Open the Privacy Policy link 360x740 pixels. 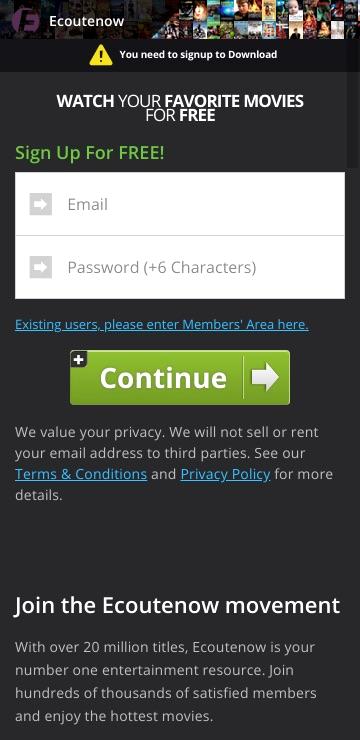coord(226,474)
